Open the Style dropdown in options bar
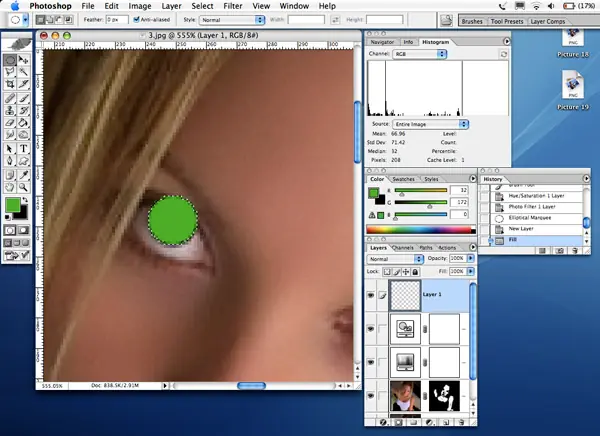Viewport: 600px width, 436px height. point(232,20)
